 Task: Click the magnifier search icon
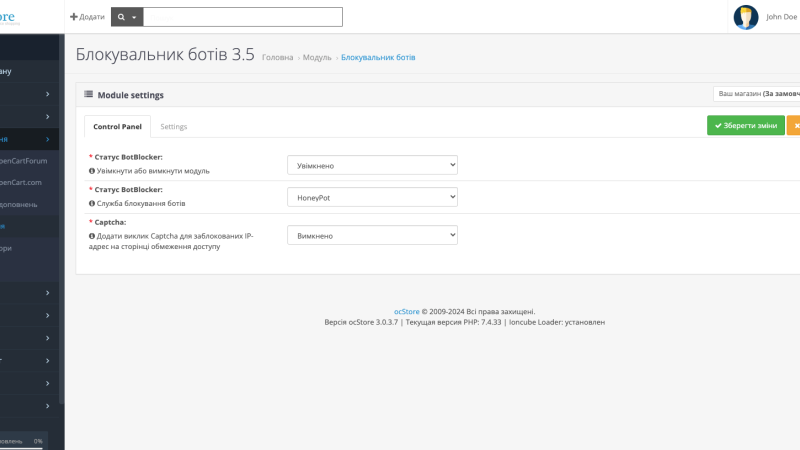coord(121,17)
